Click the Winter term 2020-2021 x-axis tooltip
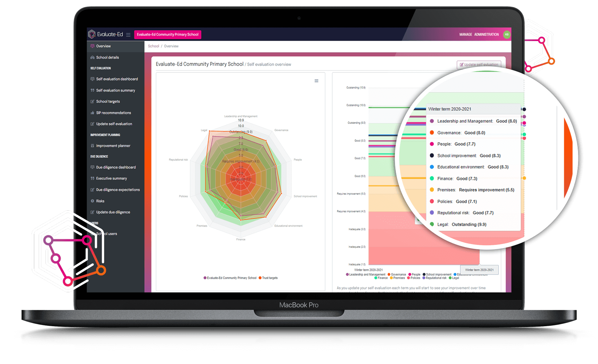598x364 pixels. 479,270
